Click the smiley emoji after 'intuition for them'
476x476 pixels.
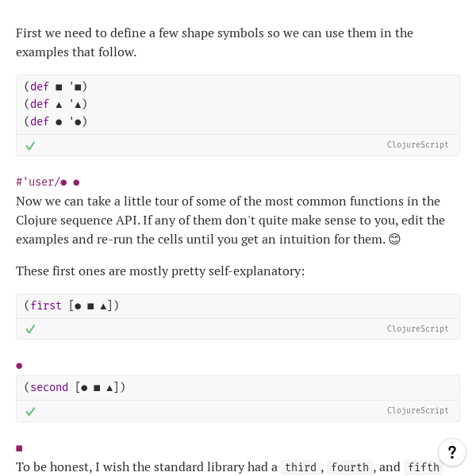394,240
